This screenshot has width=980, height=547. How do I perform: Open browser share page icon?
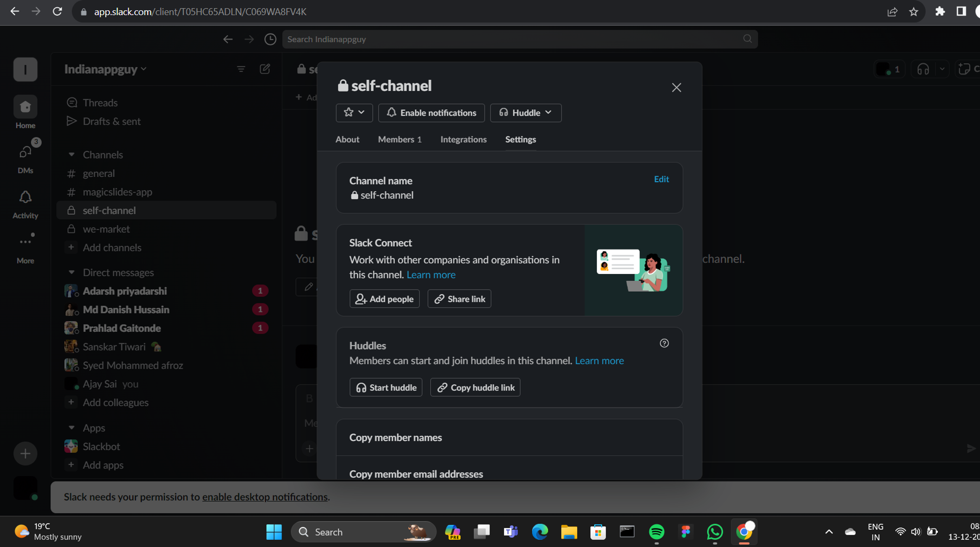pos(892,12)
